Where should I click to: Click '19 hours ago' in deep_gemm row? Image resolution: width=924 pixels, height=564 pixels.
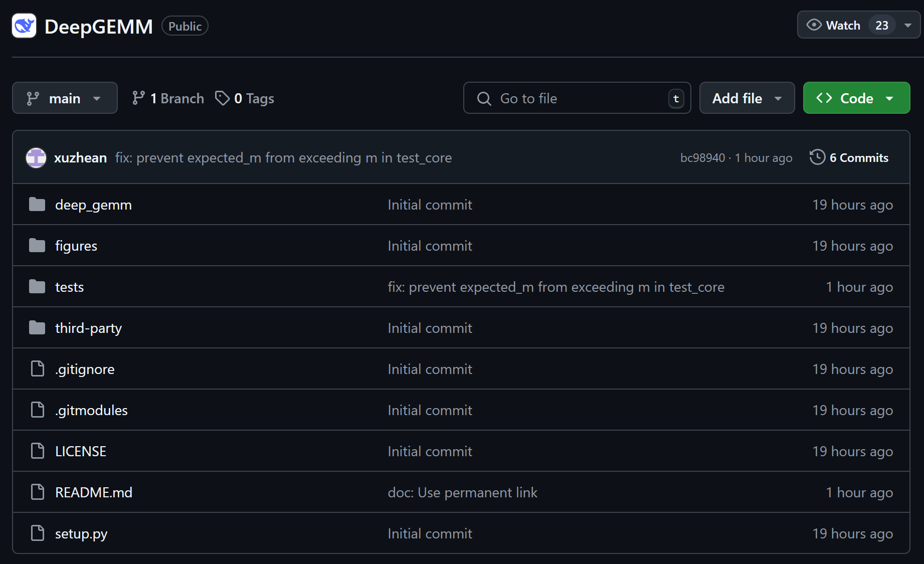coord(853,205)
